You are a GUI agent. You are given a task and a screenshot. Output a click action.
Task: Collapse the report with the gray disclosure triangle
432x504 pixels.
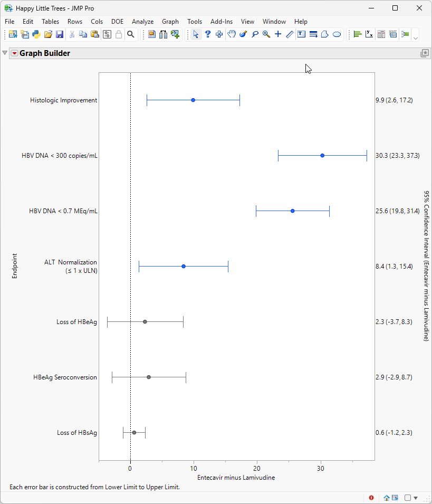5,53
